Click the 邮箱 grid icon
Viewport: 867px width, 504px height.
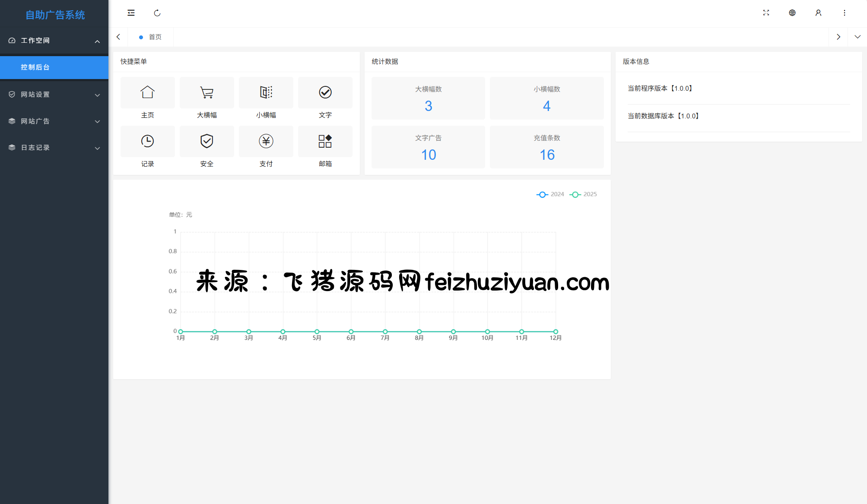coord(325,141)
